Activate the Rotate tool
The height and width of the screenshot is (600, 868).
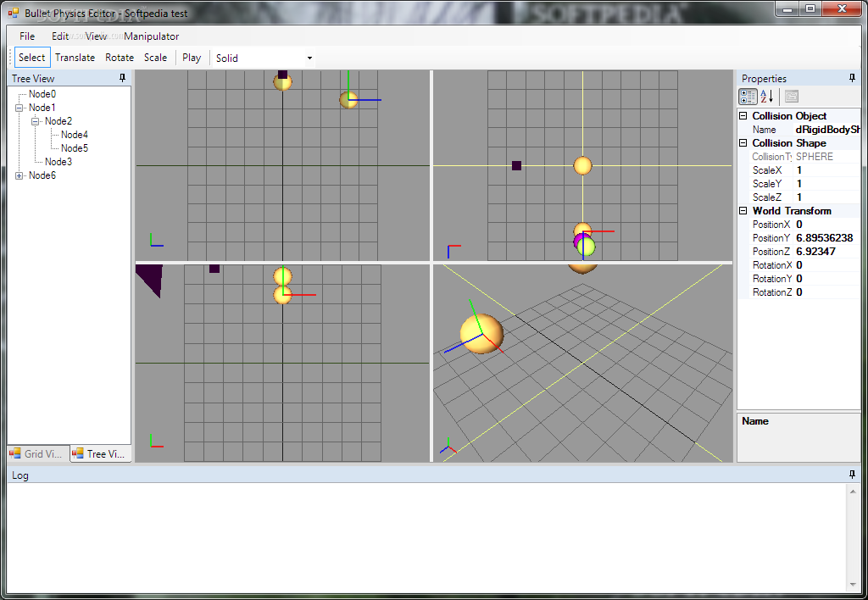tap(120, 58)
